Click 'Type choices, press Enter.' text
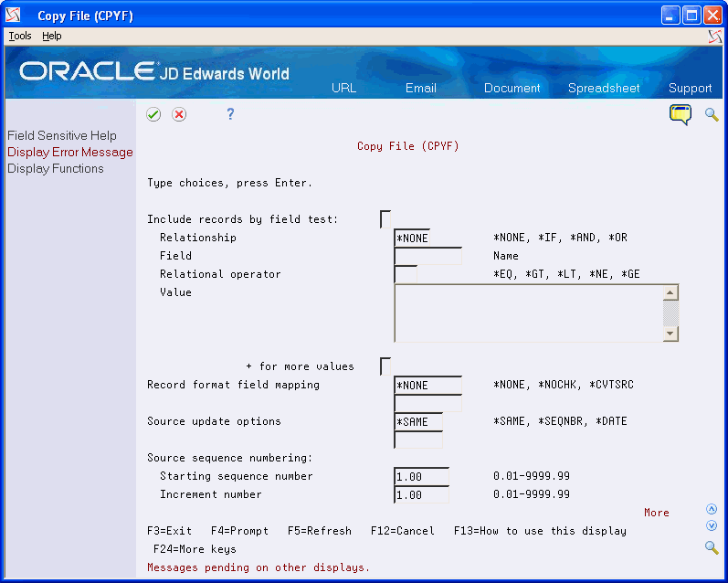 [230, 183]
